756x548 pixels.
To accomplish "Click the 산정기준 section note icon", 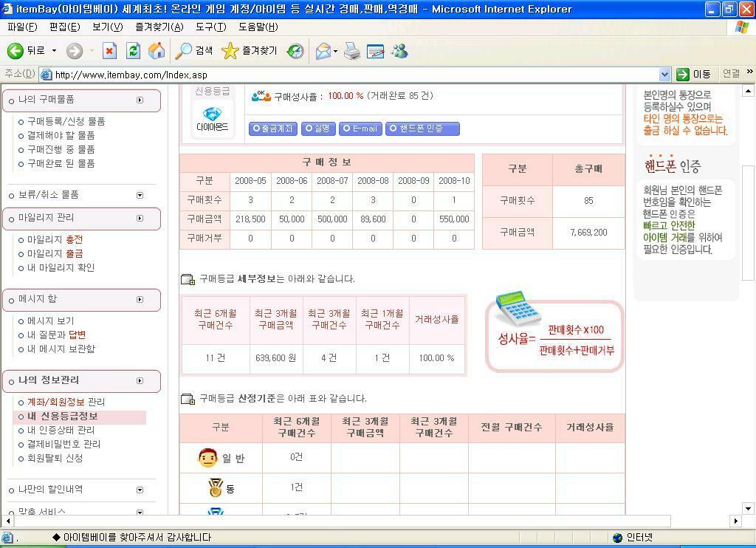I will [188, 399].
